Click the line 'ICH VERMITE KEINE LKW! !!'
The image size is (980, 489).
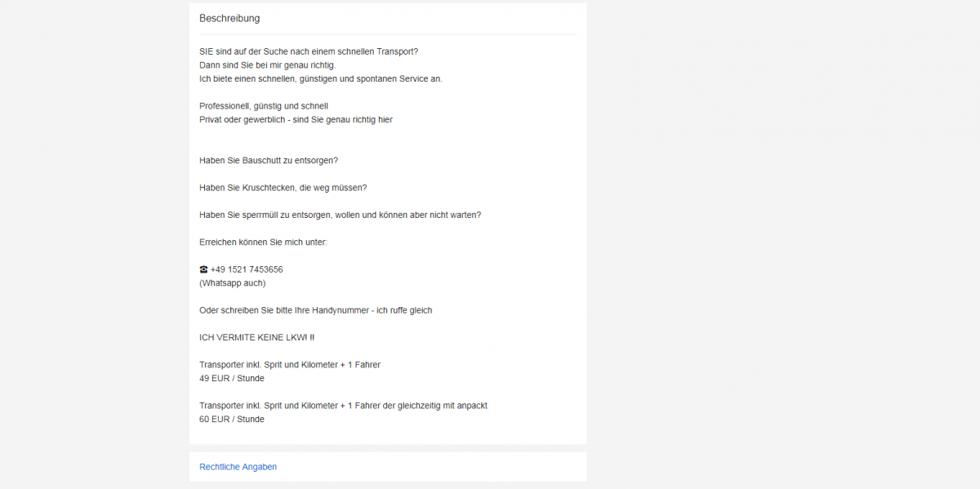(256, 337)
